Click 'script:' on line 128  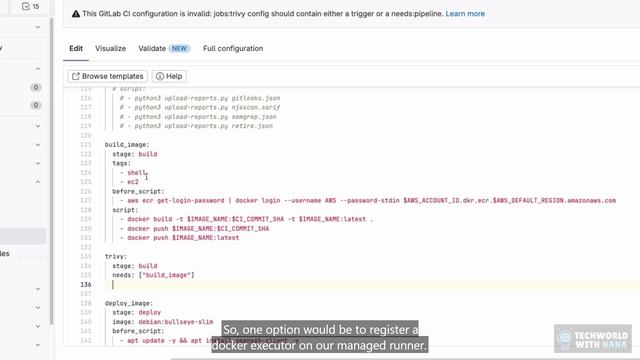click(125, 210)
